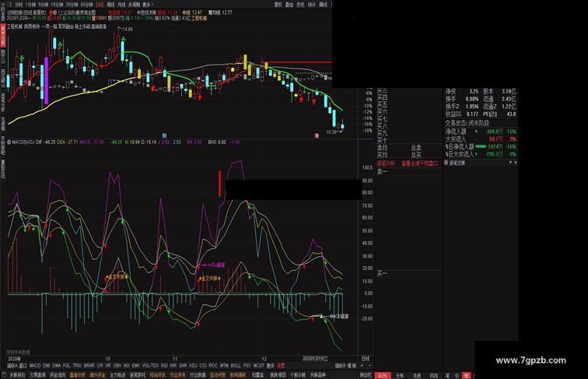The height and width of the screenshot is (379, 588).
Task: Select the MTM indicator tab
Action: coord(224,366)
